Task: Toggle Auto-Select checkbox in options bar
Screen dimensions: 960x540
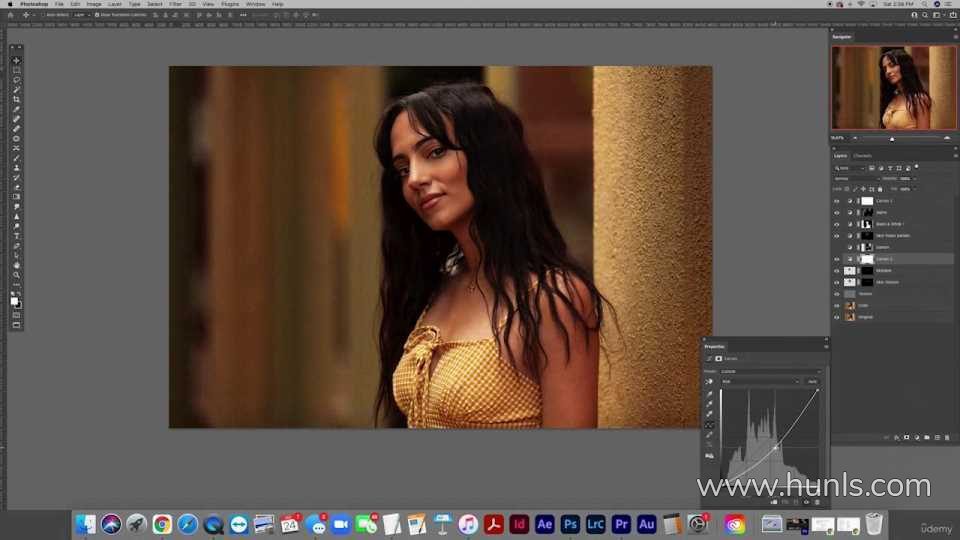Action: coord(44,15)
